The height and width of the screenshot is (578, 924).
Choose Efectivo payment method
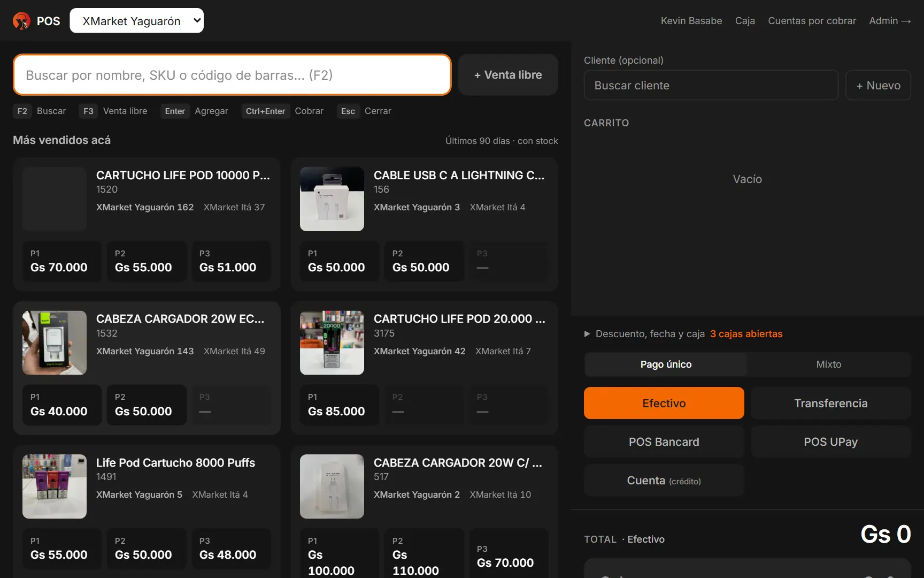click(x=664, y=403)
